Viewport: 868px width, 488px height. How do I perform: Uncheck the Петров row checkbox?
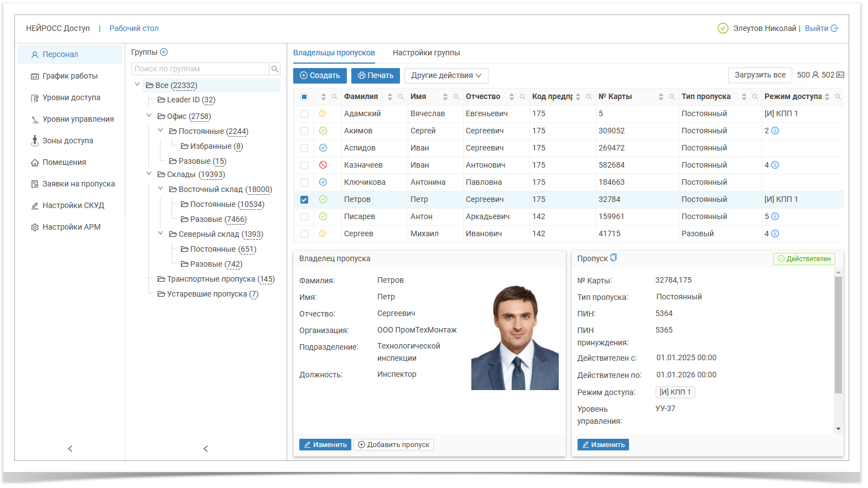point(304,200)
